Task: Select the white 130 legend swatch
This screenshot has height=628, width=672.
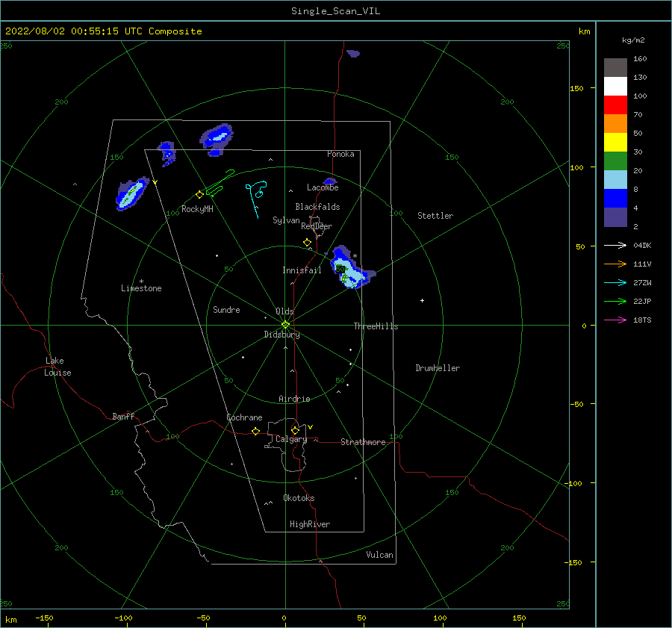Action: point(615,86)
